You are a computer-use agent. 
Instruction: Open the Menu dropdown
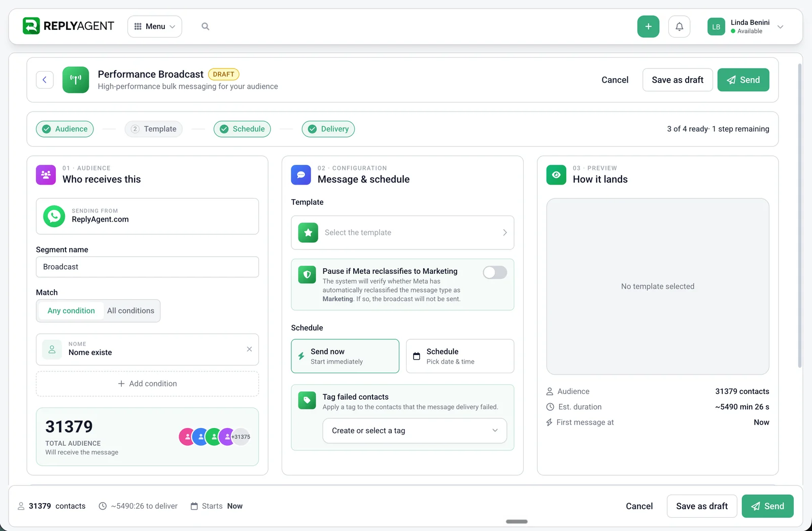tap(155, 26)
